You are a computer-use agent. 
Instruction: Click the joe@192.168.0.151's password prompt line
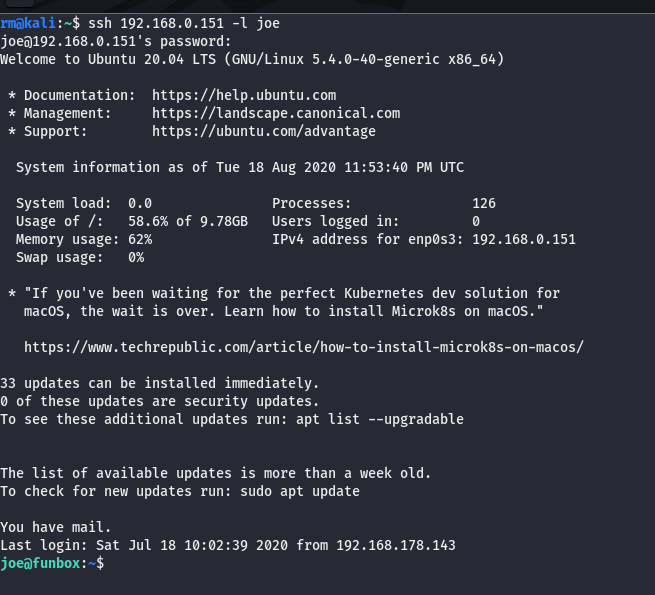(x=115, y=41)
